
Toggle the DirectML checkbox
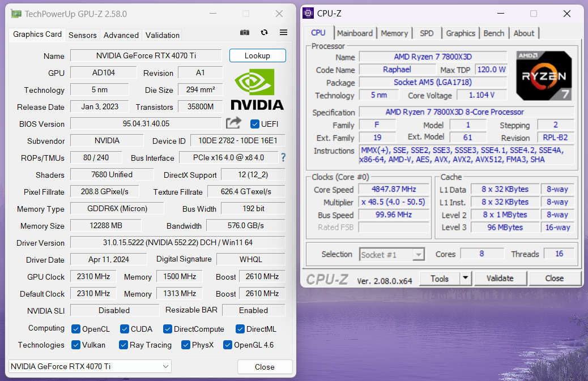coord(240,329)
